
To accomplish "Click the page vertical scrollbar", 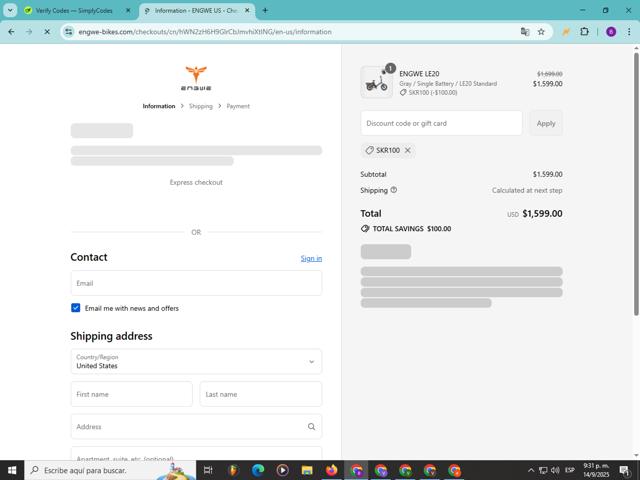I will point(636,184).
